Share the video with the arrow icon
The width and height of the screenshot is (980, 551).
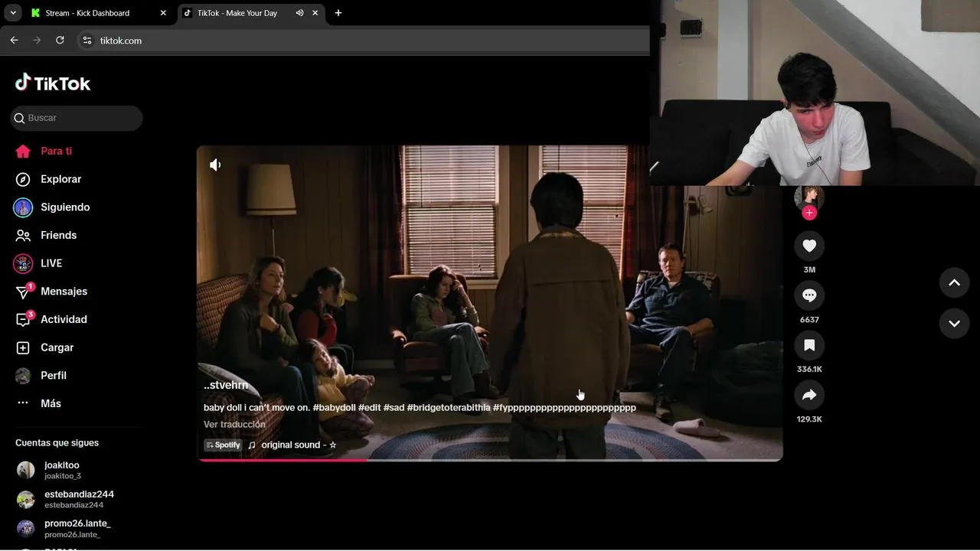point(809,395)
